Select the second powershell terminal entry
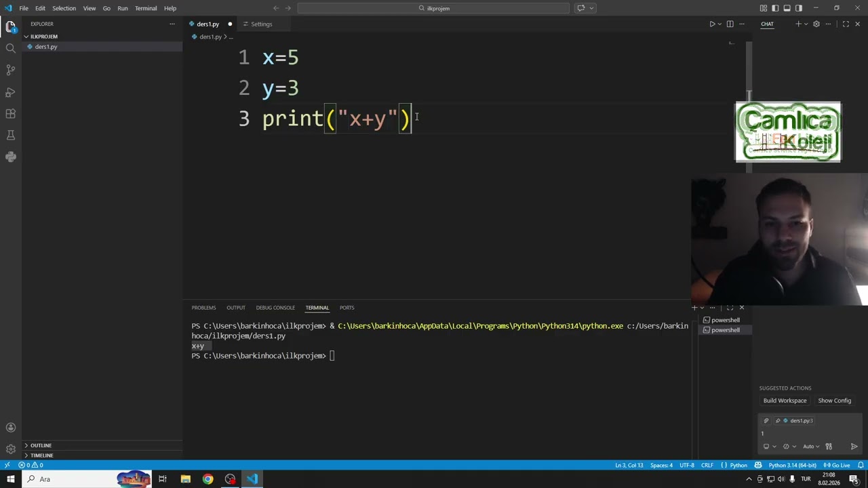Screen dimensions: 868x488 coord(725,330)
